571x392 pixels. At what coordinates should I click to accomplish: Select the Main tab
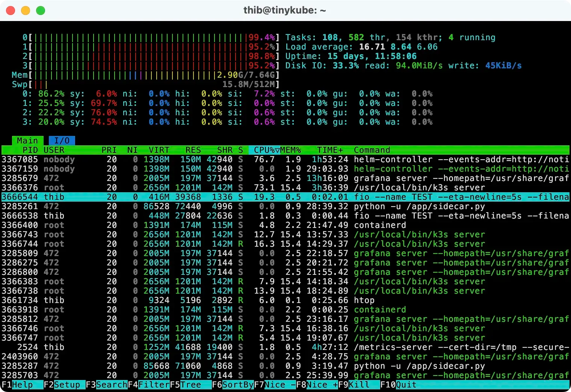(x=27, y=140)
